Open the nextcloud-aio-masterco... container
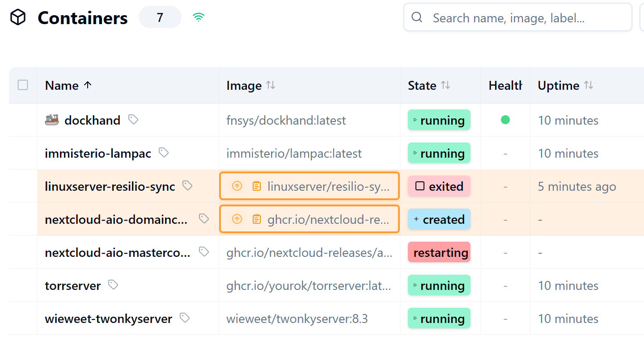Viewport: 644px width, 352px height. click(118, 252)
